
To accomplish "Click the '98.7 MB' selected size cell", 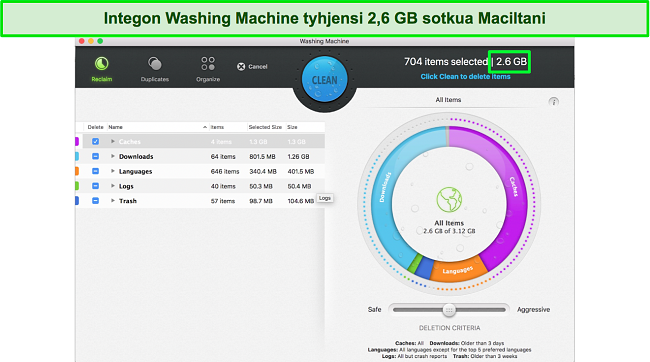I will pyautogui.click(x=261, y=201).
